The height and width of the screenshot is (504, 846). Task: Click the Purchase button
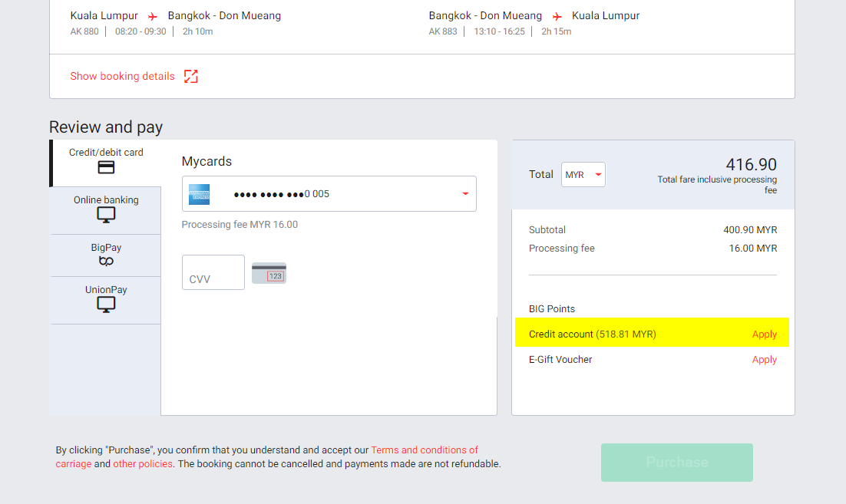pos(676,462)
